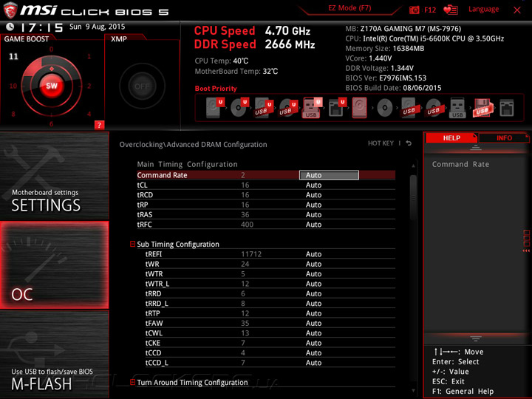The height and width of the screenshot is (399, 532).
Task: Click the timing list scrollbar thumb
Action: 413,197
